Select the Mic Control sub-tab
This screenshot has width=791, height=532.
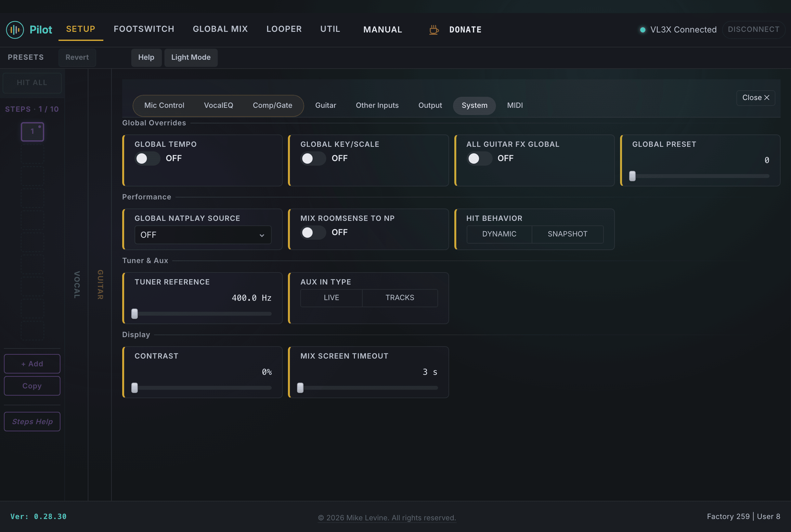coord(164,106)
